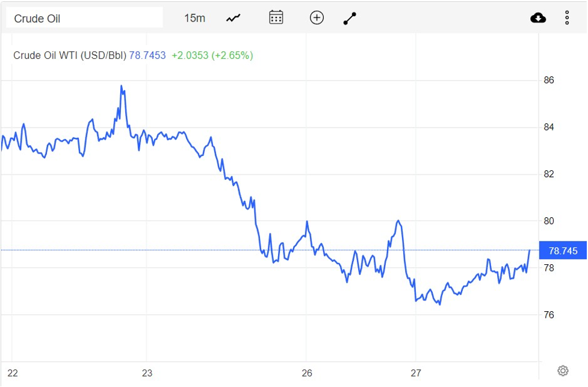Click the 86 price level on the y-axis
The height and width of the screenshot is (387, 588).
pos(549,80)
